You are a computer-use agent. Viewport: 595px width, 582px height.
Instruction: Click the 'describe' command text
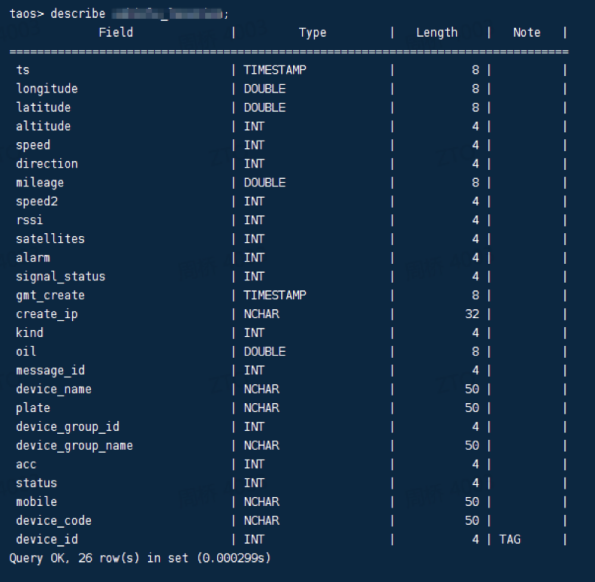click(x=78, y=14)
